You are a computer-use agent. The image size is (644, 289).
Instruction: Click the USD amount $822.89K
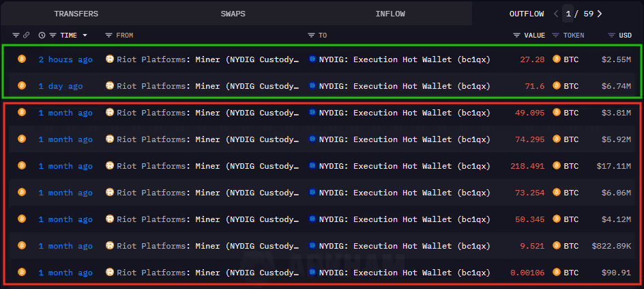pos(611,246)
